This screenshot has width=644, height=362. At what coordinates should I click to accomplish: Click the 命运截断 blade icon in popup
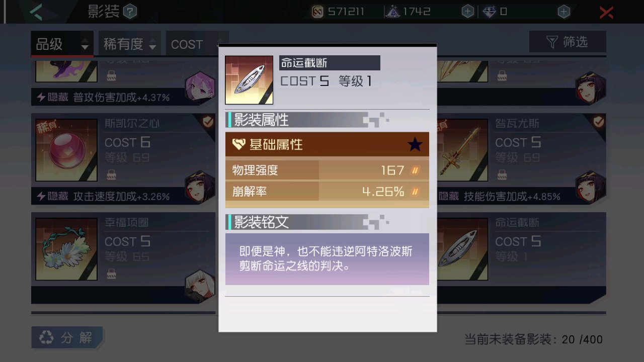click(249, 80)
